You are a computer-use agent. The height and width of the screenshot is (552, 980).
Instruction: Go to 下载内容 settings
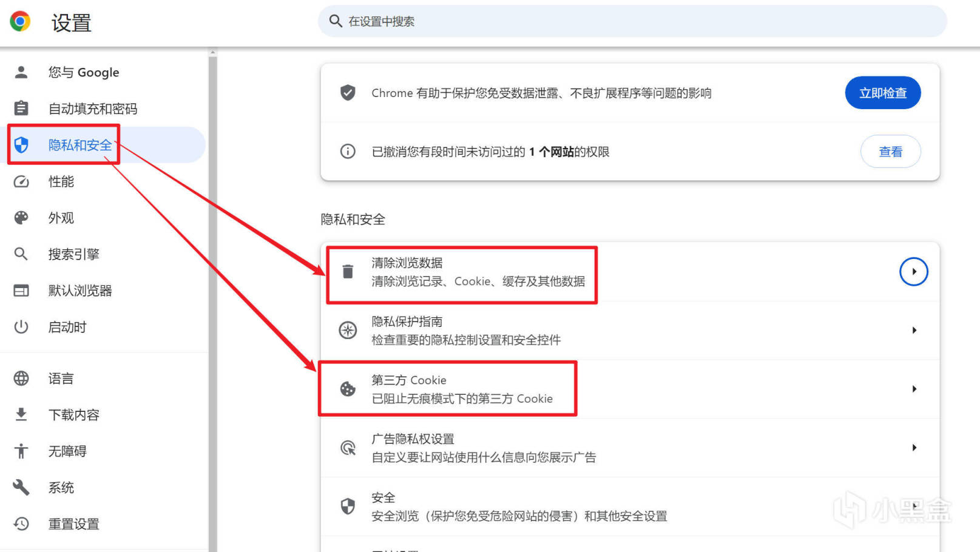click(103, 415)
